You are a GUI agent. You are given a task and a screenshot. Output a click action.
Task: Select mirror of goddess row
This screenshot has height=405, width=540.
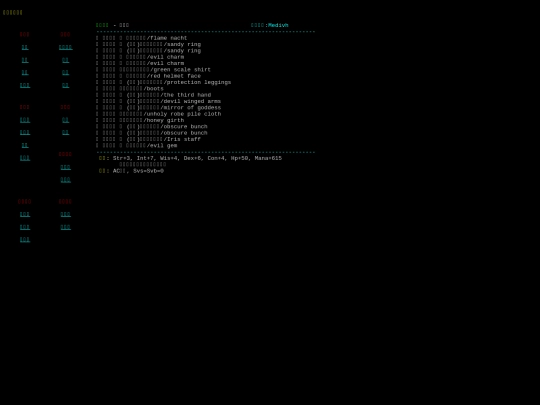(x=158, y=107)
